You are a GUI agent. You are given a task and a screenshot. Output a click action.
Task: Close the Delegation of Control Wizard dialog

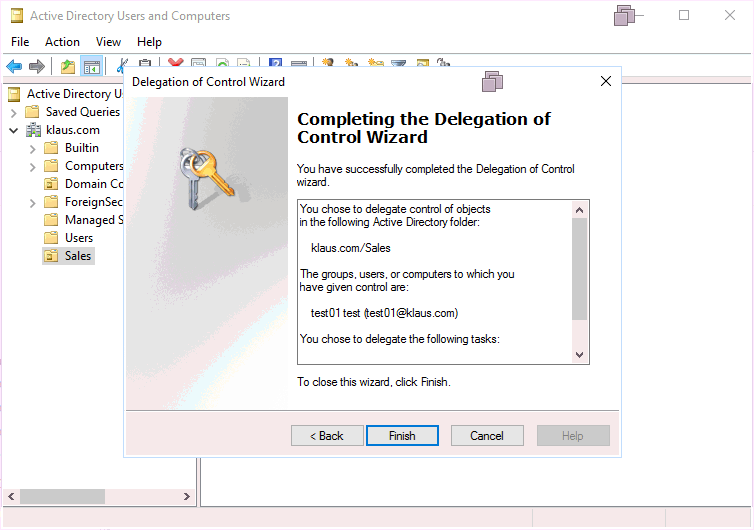click(x=606, y=81)
